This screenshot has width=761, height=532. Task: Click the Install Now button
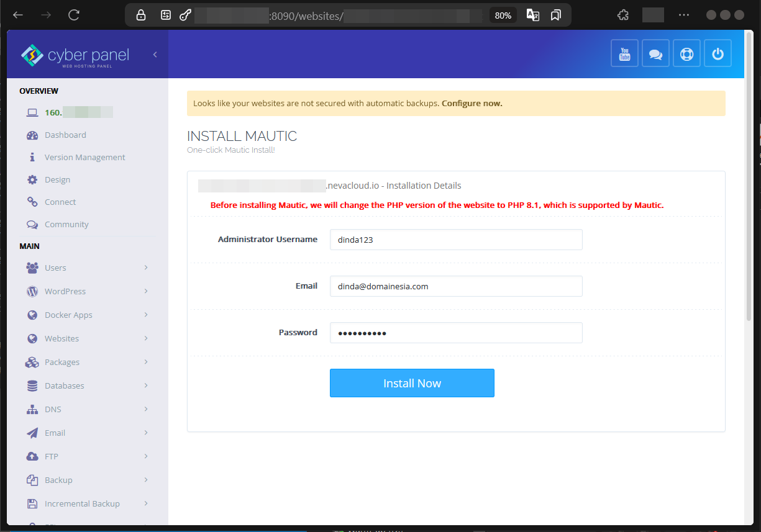(x=412, y=383)
